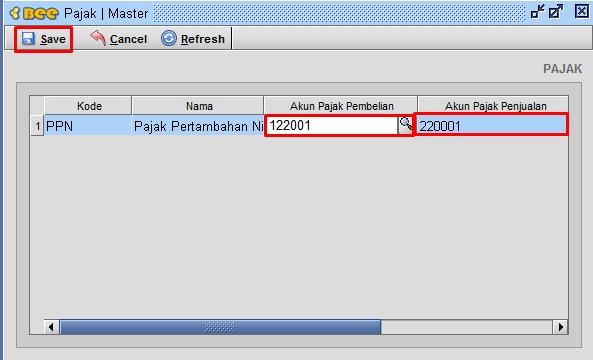This screenshot has height=360, width=593.
Task: Click the Save button
Action: [x=43, y=39]
